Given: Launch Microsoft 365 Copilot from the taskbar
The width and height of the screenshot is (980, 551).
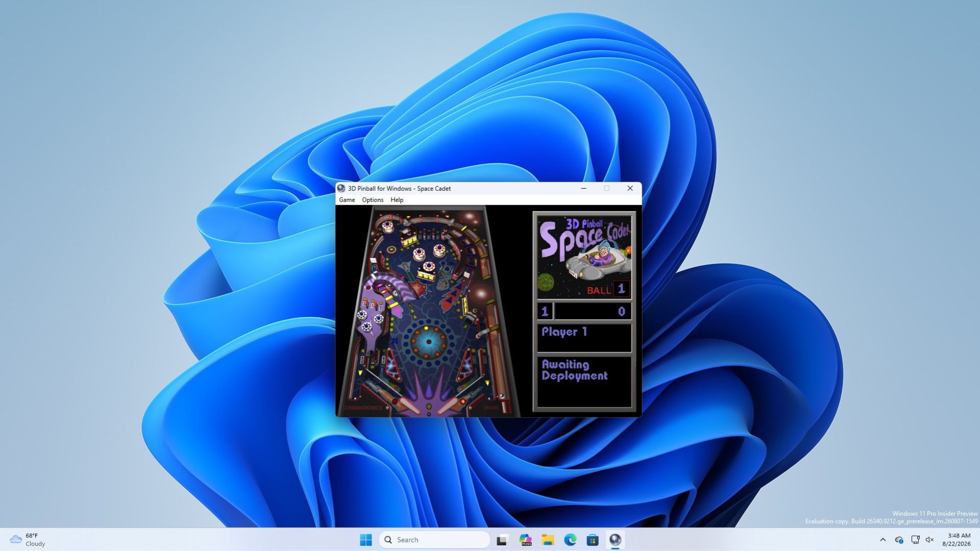Looking at the screenshot, I should [x=525, y=540].
